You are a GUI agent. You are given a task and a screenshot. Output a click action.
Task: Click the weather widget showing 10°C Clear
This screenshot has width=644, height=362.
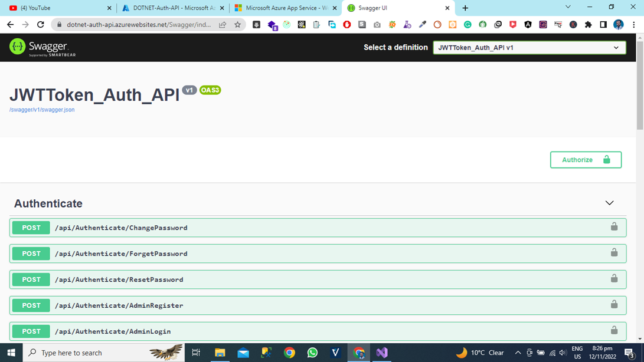point(481,353)
